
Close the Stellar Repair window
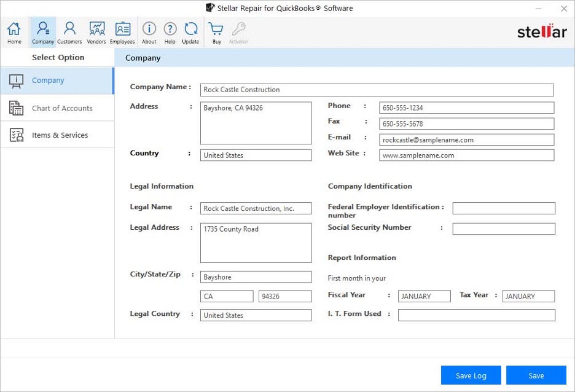click(564, 9)
